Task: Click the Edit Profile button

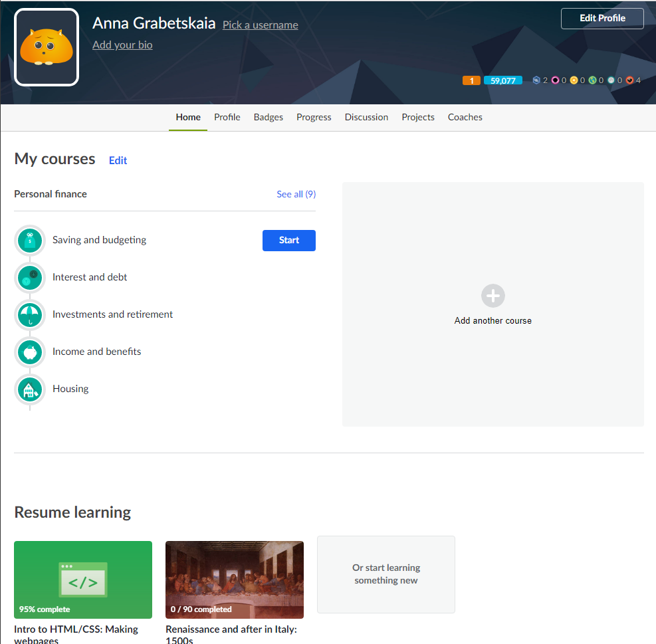Action: pyautogui.click(x=602, y=19)
